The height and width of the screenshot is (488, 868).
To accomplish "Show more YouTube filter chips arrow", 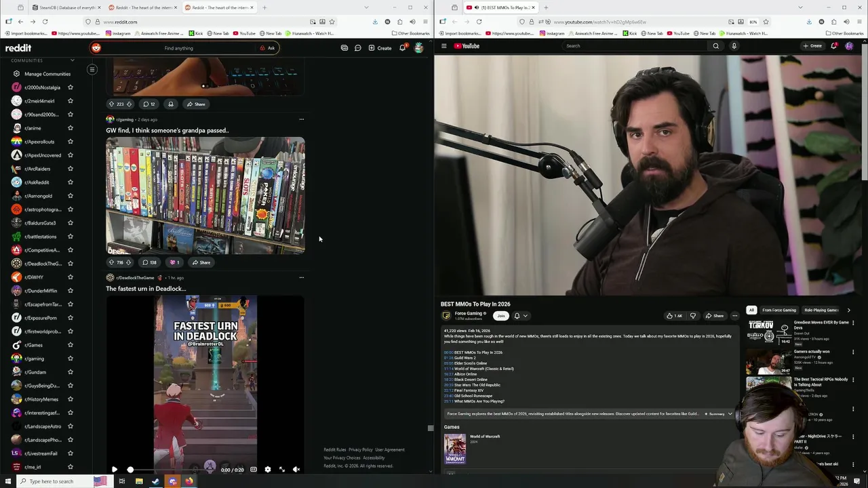I will 848,310.
